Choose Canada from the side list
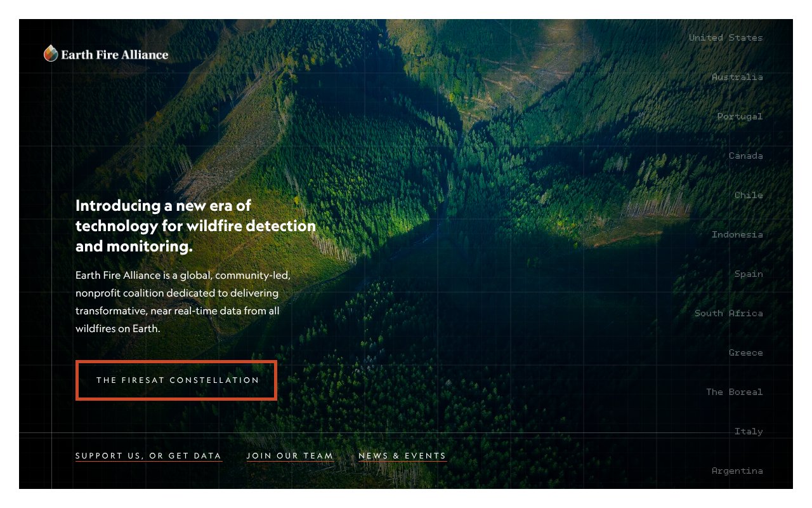 pyautogui.click(x=746, y=156)
